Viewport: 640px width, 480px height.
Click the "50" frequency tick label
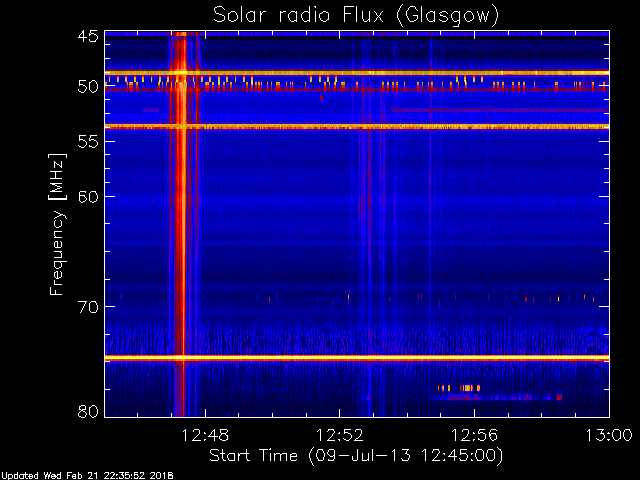pos(88,86)
